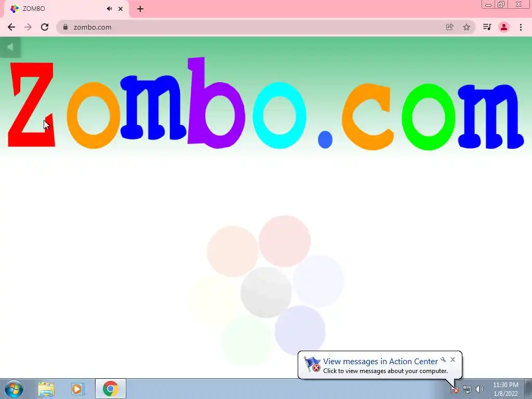View site info via the lock icon

(65, 27)
